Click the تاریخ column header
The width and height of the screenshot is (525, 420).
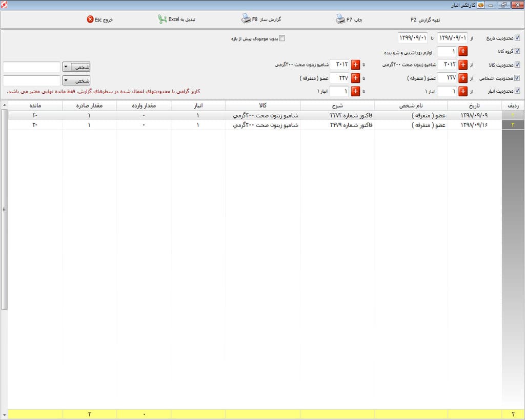(x=474, y=106)
